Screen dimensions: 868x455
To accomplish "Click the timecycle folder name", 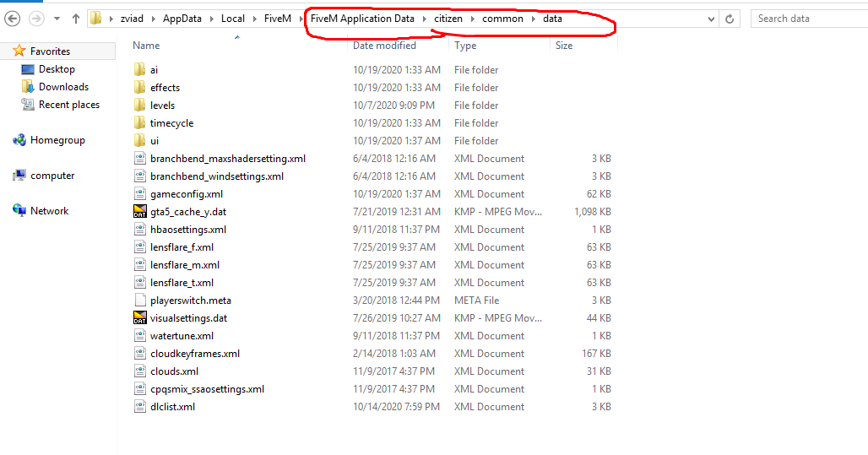I will coord(171,123).
